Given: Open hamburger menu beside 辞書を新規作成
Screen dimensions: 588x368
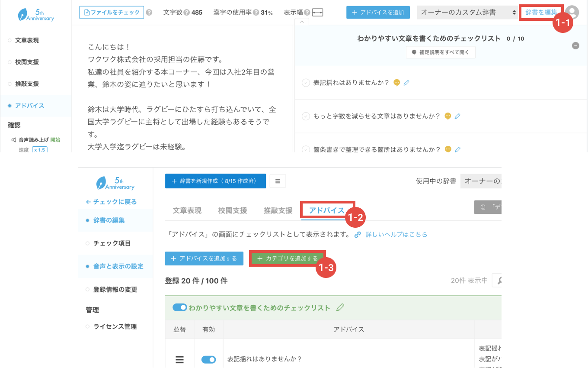Looking at the screenshot, I should tap(278, 181).
